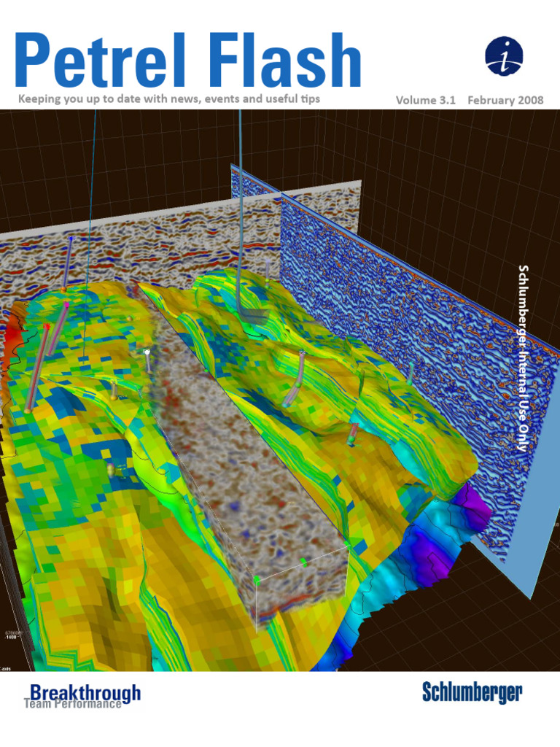Click the 'February 2008' date text
This screenshot has width=560, height=747.
[505, 101]
